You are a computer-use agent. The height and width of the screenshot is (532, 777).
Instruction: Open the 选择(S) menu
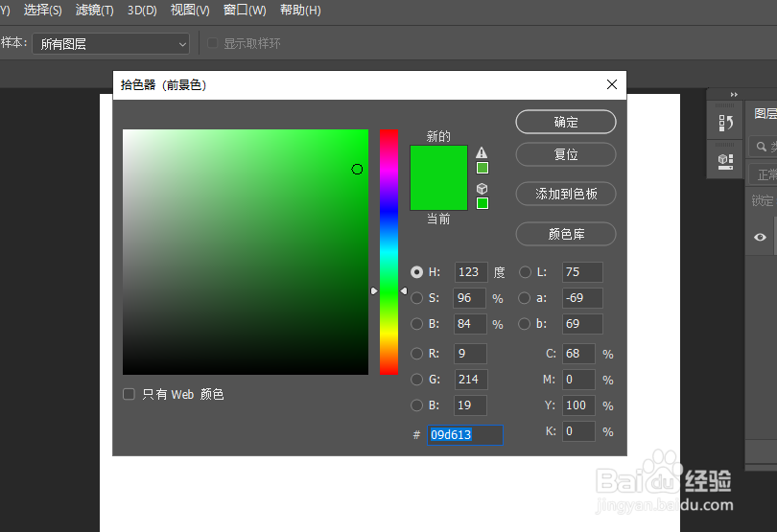(42, 10)
